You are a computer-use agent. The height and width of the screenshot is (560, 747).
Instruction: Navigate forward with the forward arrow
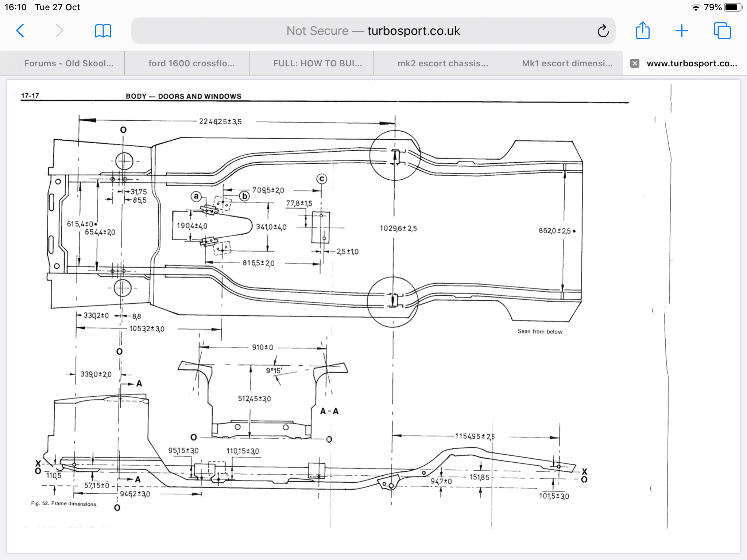(59, 31)
